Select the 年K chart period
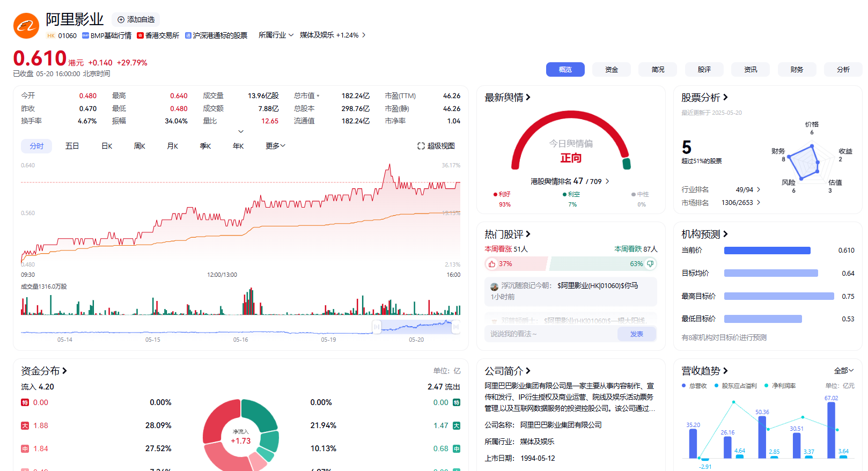The height and width of the screenshot is (471, 868). [238, 146]
